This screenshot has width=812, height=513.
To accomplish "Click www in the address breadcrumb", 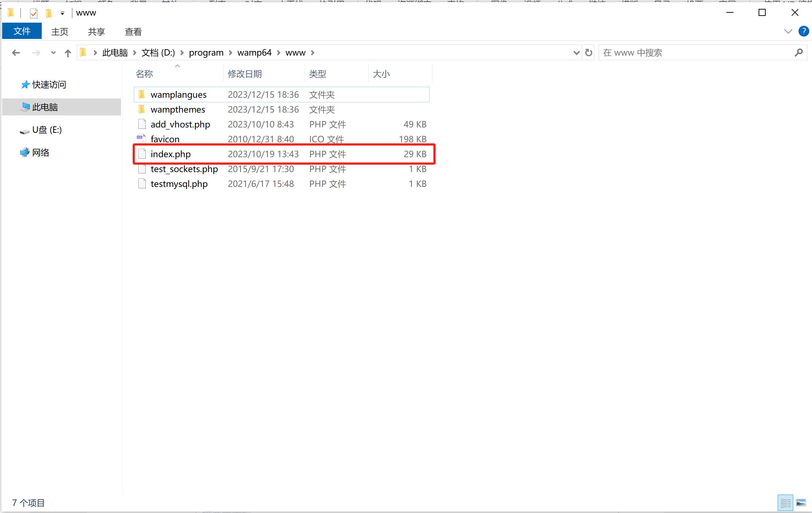I will point(295,53).
